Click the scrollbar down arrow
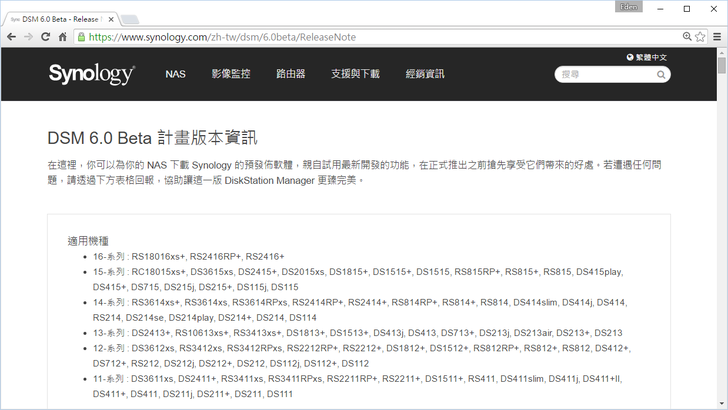Screen dimensions: 728x410 [x=722, y=404]
